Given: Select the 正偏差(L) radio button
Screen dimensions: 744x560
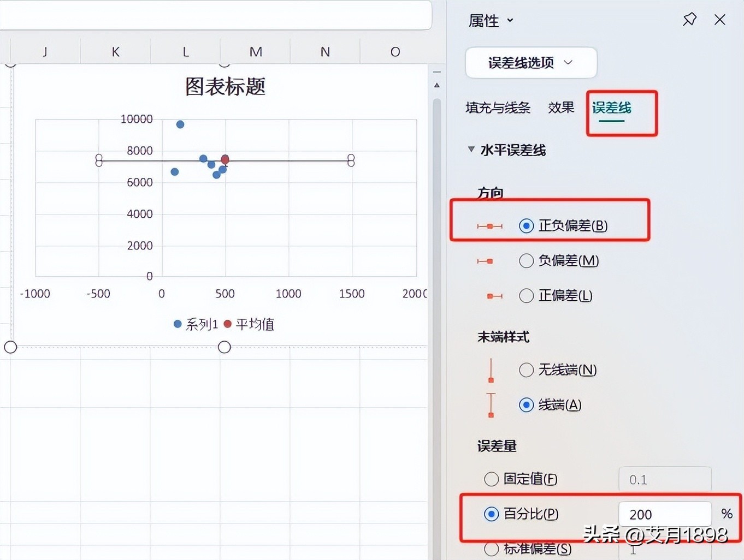Looking at the screenshot, I should coord(526,296).
